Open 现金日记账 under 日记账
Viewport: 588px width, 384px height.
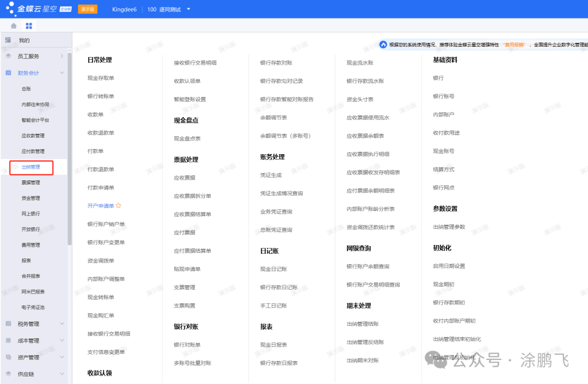pyautogui.click(x=273, y=269)
